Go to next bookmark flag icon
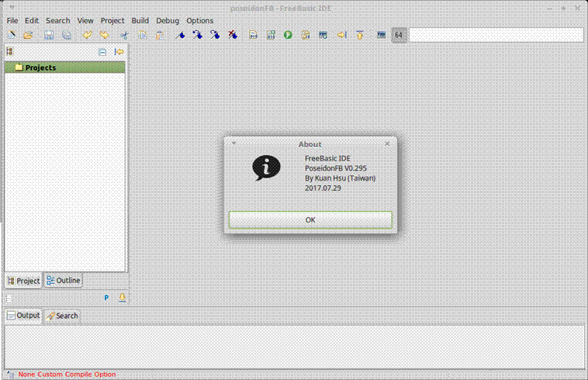This screenshot has height=380, width=588. 215,35
